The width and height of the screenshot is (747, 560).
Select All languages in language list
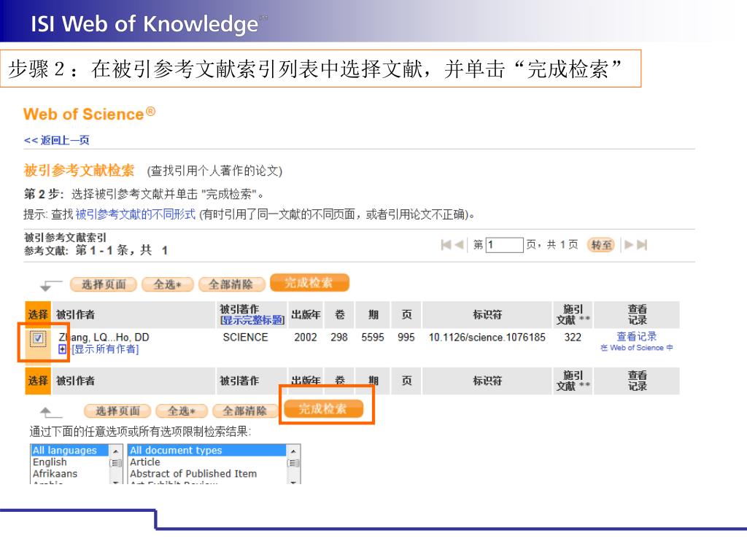[x=69, y=450]
